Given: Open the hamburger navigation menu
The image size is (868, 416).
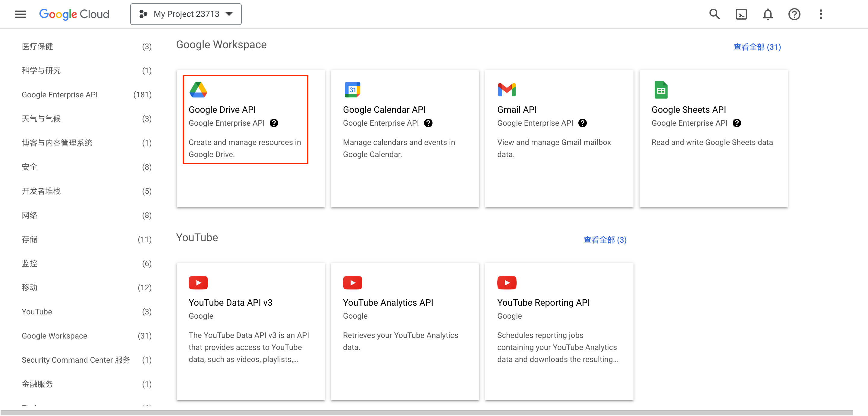Looking at the screenshot, I should click(20, 14).
